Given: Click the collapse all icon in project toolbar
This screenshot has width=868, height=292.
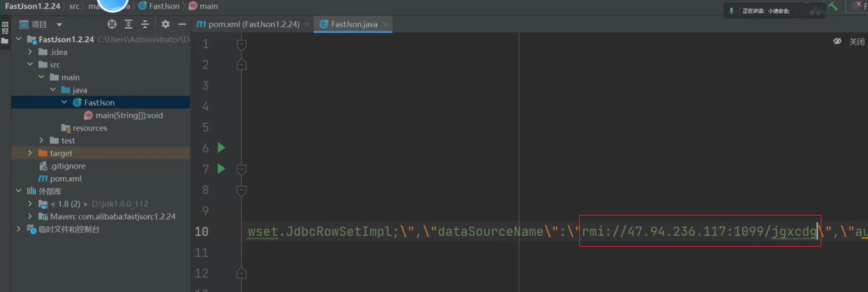Looking at the screenshot, I should click(x=145, y=24).
